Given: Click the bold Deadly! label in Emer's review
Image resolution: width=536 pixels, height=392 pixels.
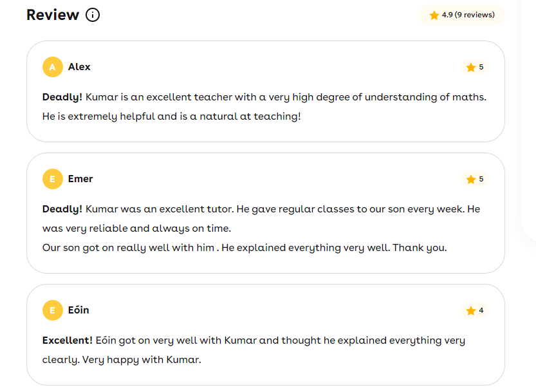Looking at the screenshot, I should [62, 209].
